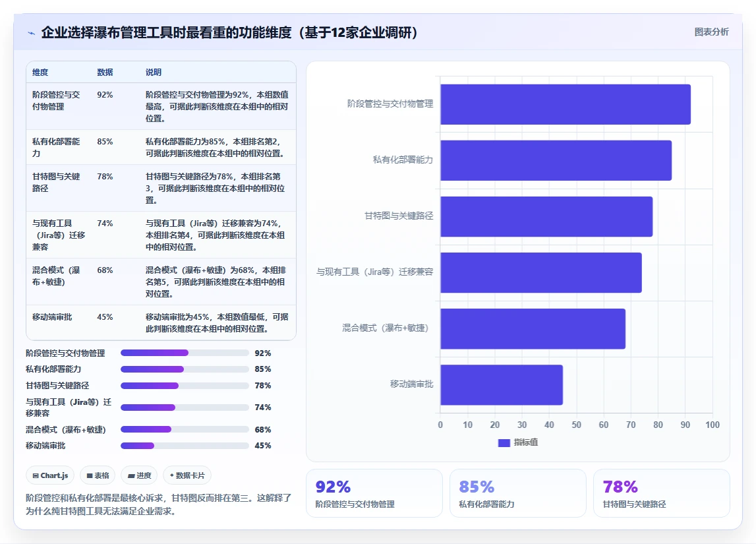Click the 私有化部署能力 progress bar
The height and width of the screenshot is (544, 756).
pos(185,369)
